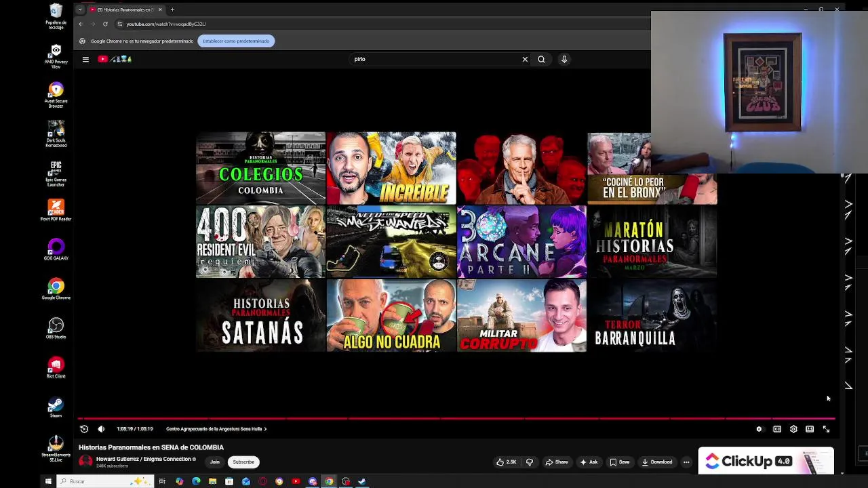Start voice search with microphone
The width and height of the screenshot is (868, 488).
(x=564, y=59)
